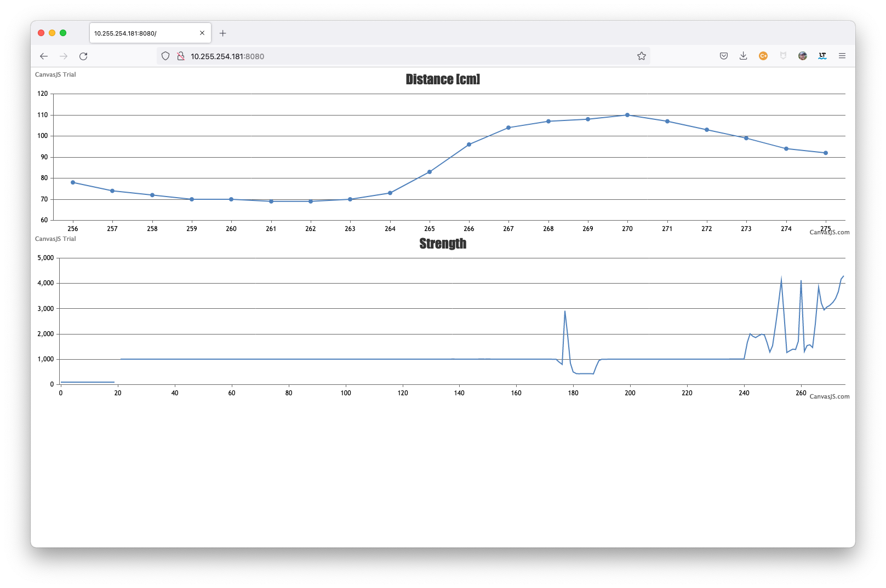Click x-axis label 100 on Strength chart
The height and width of the screenshot is (588, 886).
pos(346,393)
